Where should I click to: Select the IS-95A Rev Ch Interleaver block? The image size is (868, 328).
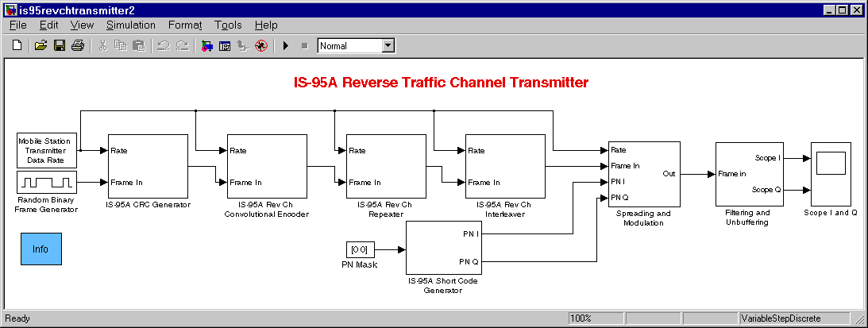click(x=505, y=166)
